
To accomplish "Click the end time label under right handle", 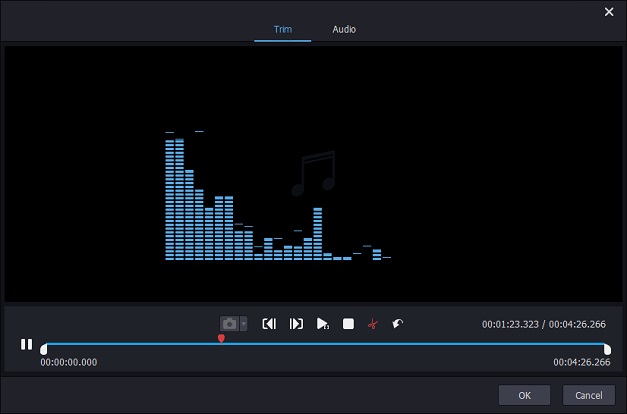I will 582,362.
